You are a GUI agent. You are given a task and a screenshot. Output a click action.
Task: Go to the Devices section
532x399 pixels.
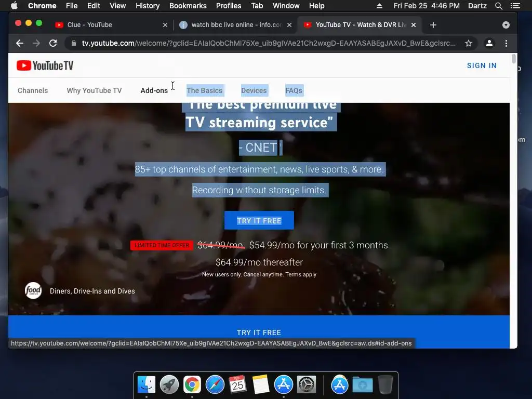(254, 90)
